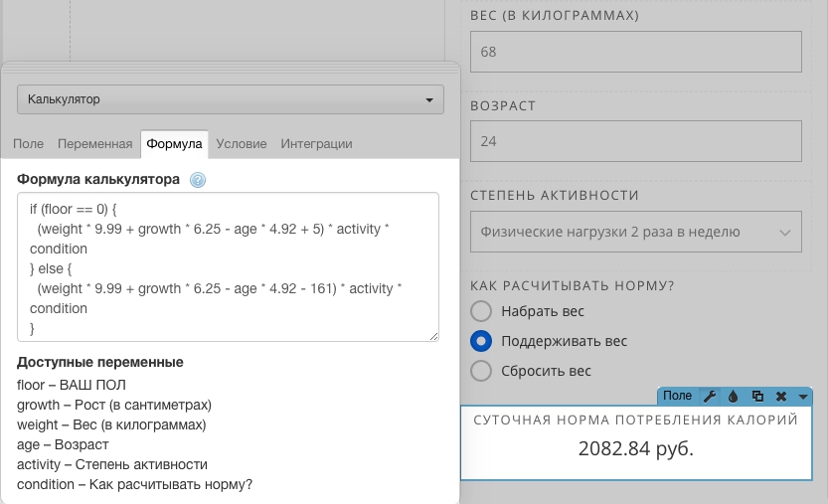This screenshot has width=828, height=504.
Task: Click the weight input field showing 68
Action: pos(636,52)
